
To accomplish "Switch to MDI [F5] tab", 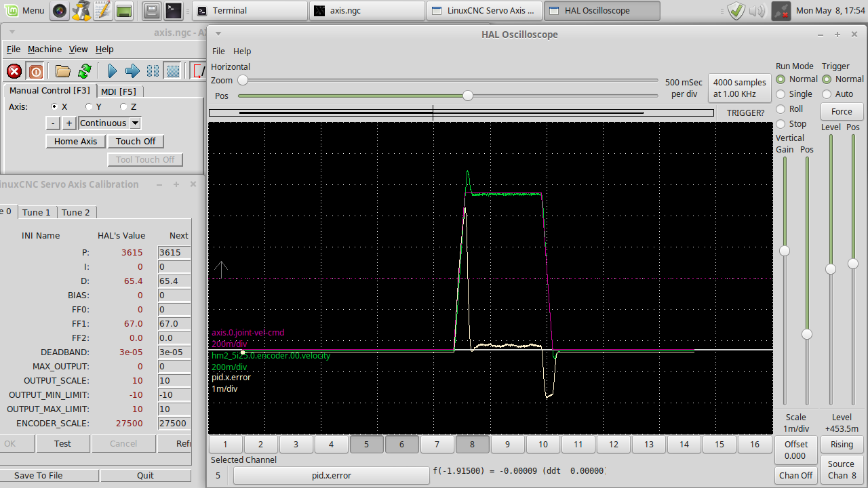I will tap(118, 91).
